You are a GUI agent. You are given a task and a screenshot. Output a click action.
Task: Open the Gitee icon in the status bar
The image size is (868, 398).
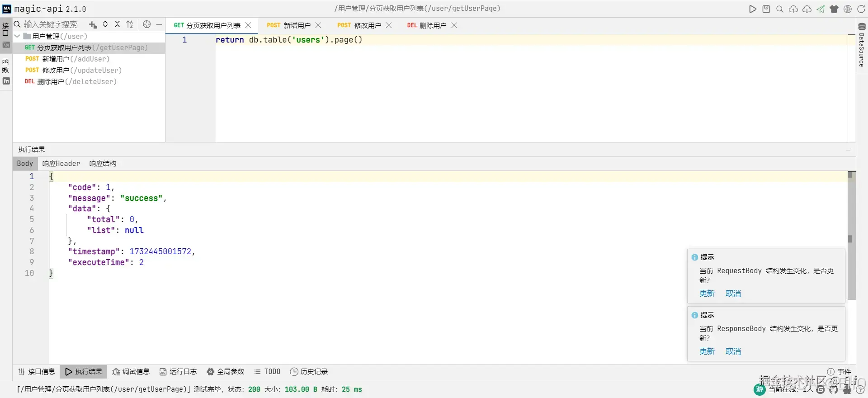[x=821, y=389]
